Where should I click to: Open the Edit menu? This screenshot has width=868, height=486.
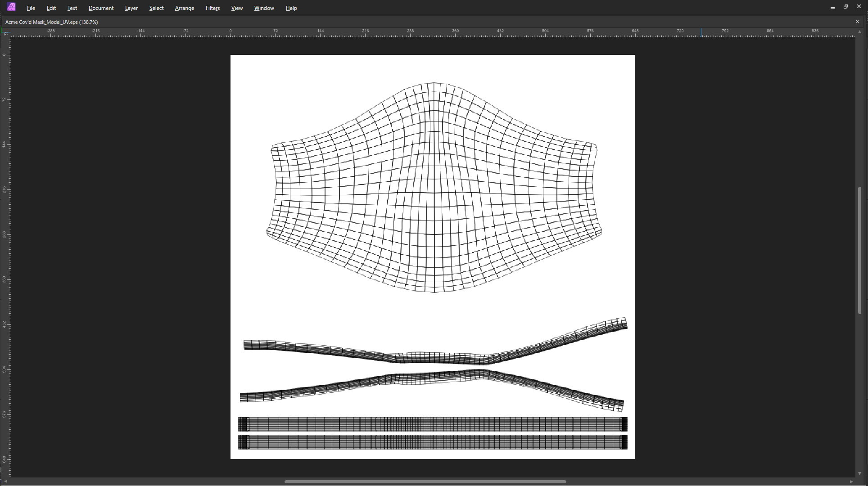pyautogui.click(x=51, y=8)
